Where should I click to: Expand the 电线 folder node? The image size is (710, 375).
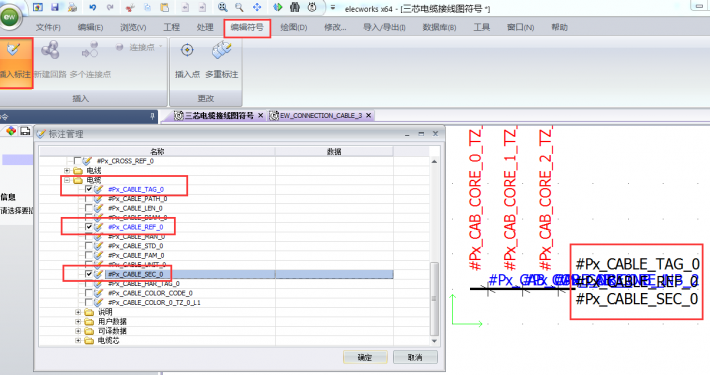[67, 170]
